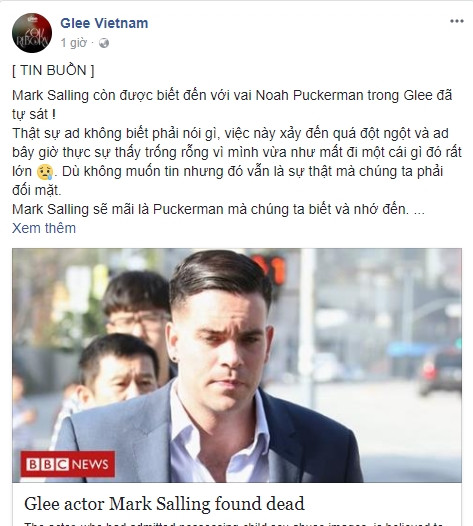The height and width of the screenshot is (526, 473).
Task: Open the Glee Vietnam profile avatar
Action: click(32, 33)
